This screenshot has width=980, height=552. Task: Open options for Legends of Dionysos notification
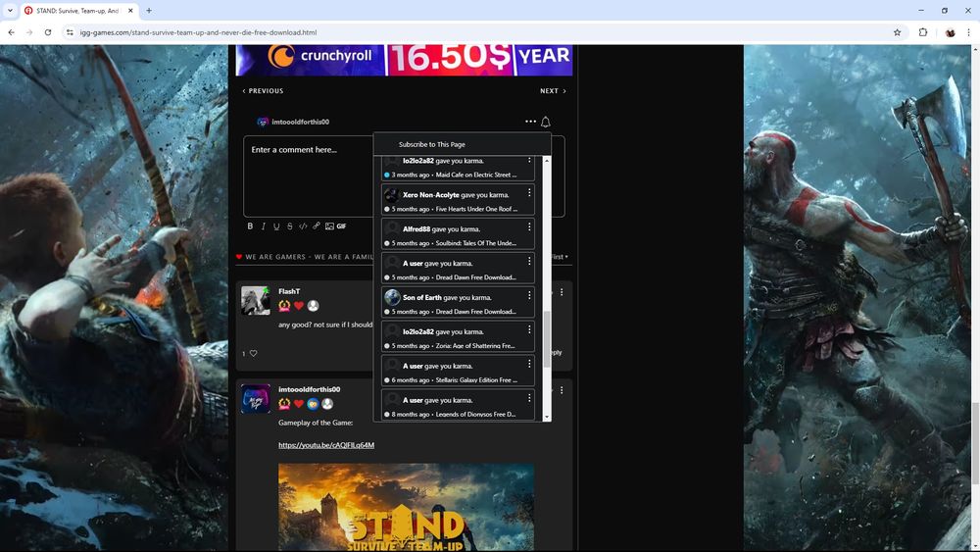[529, 398]
